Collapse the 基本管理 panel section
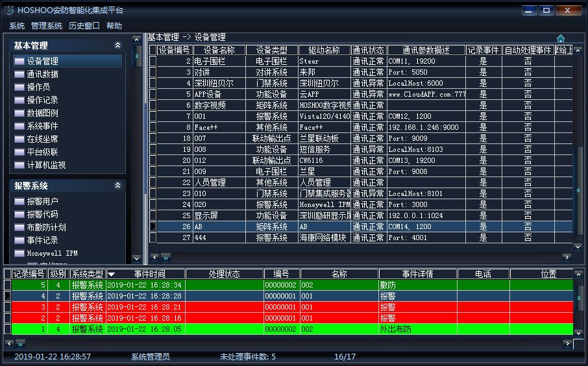 click(x=117, y=45)
